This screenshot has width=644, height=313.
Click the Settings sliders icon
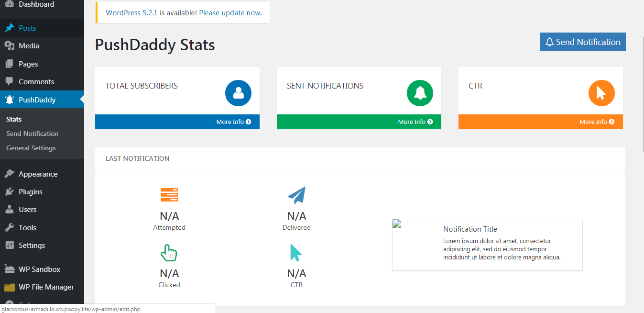click(9, 245)
